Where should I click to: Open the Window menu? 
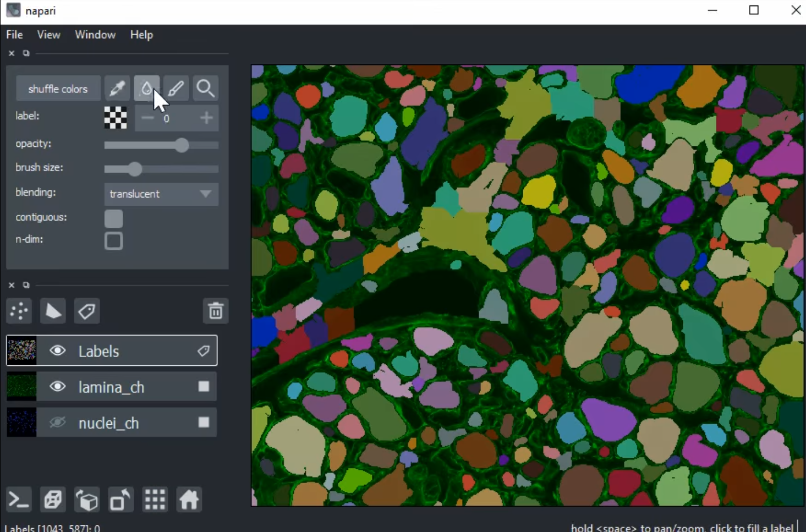[95, 35]
